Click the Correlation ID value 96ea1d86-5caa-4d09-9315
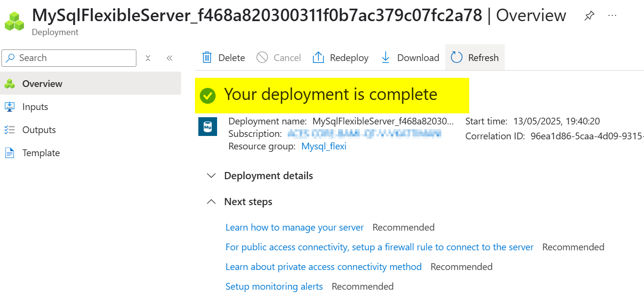This screenshot has height=294, width=644. 587,136
